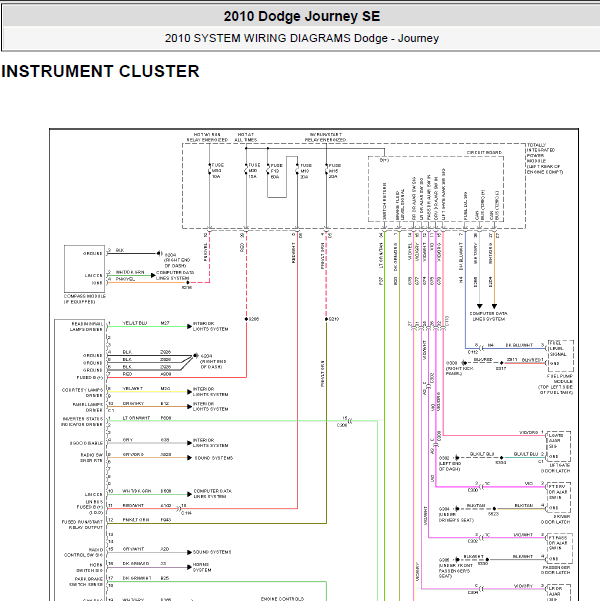The image size is (600, 601).
Task: Click the 'ENGINE CONTROLS' label at the bottom
Action: point(282,598)
